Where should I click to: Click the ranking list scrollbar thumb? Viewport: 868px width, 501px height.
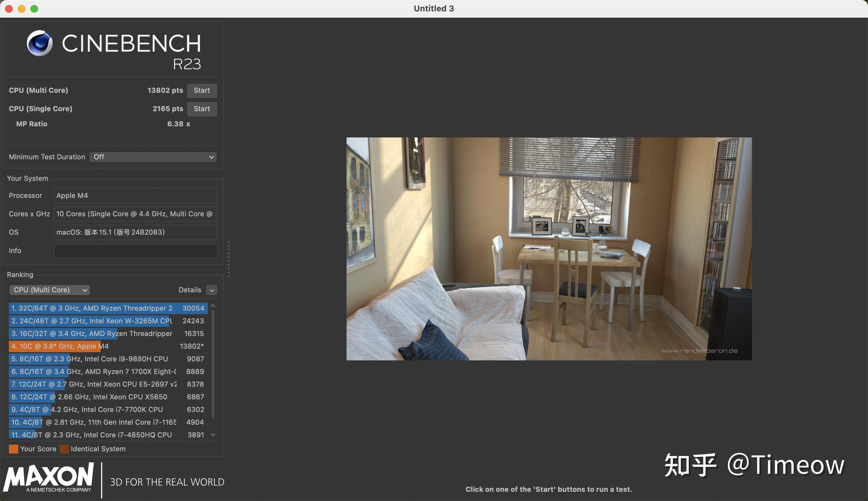tap(213, 363)
